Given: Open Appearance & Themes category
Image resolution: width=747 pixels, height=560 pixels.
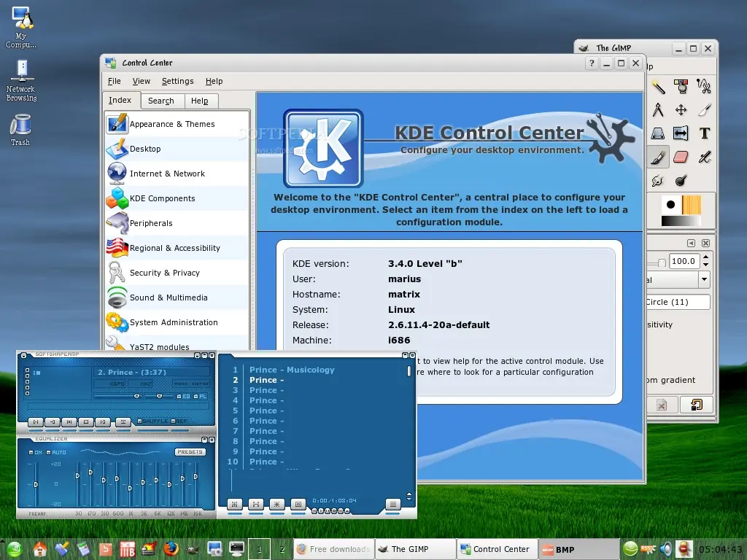Looking at the screenshot, I should point(177,124).
